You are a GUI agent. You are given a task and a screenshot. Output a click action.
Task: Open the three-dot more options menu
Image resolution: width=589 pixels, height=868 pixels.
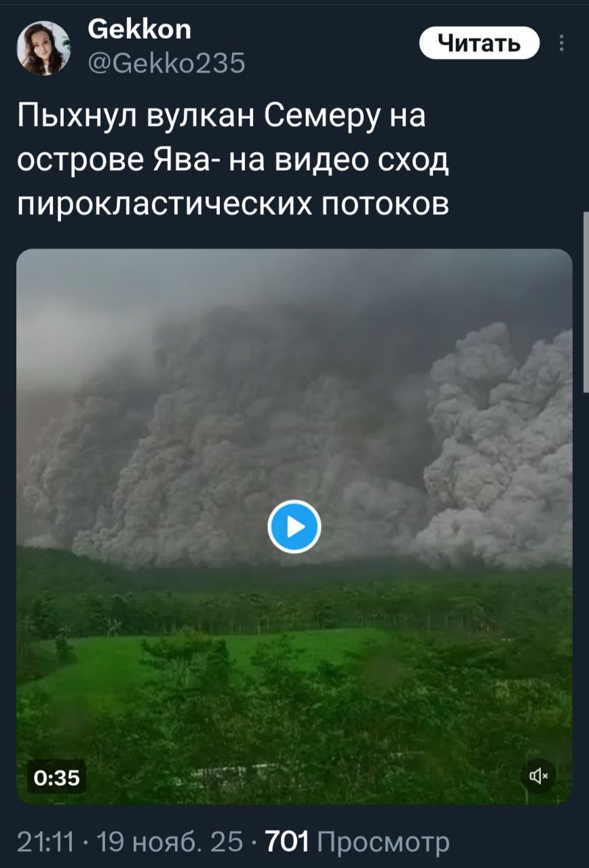561,43
